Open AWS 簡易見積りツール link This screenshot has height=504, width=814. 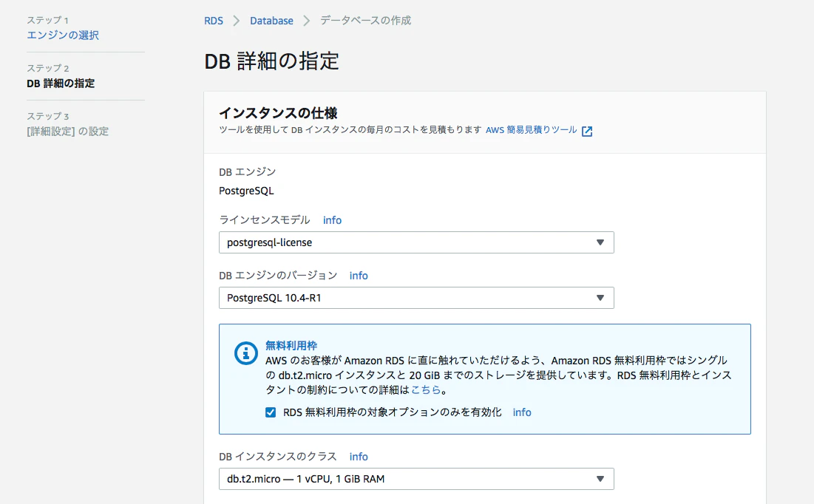tap(531, 130)
